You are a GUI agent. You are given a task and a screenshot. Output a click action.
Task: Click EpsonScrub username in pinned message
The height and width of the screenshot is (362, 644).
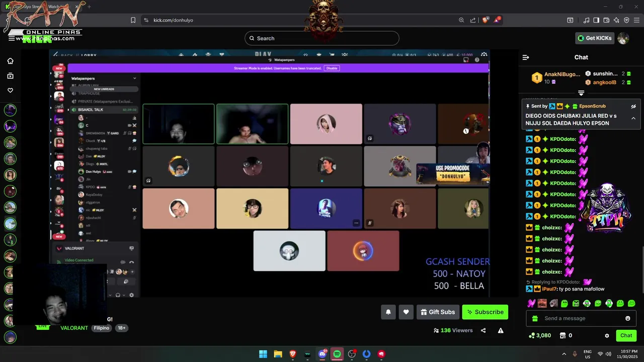(x=592, y=106)
